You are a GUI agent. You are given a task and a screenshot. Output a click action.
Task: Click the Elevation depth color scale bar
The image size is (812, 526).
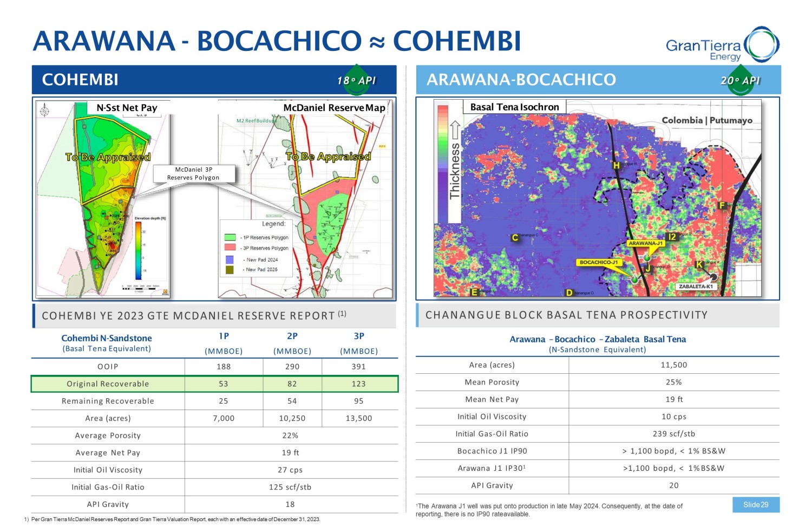pos(138,250)
